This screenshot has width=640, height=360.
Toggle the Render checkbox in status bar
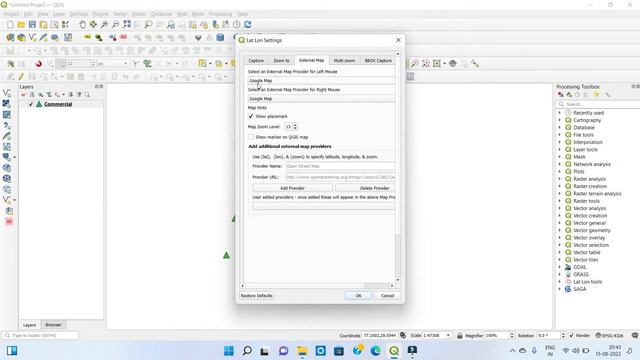571,336
